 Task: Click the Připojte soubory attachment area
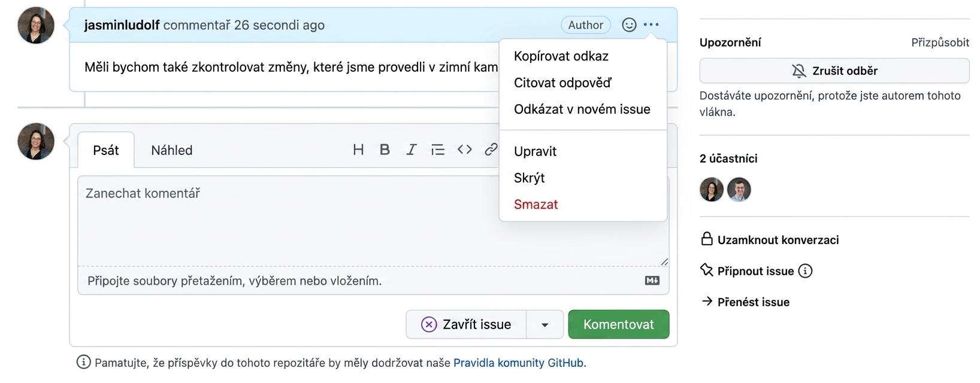coord(373,281)
